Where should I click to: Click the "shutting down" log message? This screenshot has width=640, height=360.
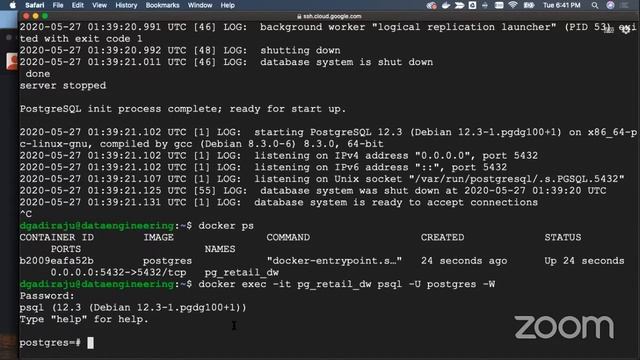tap(300, 51)
